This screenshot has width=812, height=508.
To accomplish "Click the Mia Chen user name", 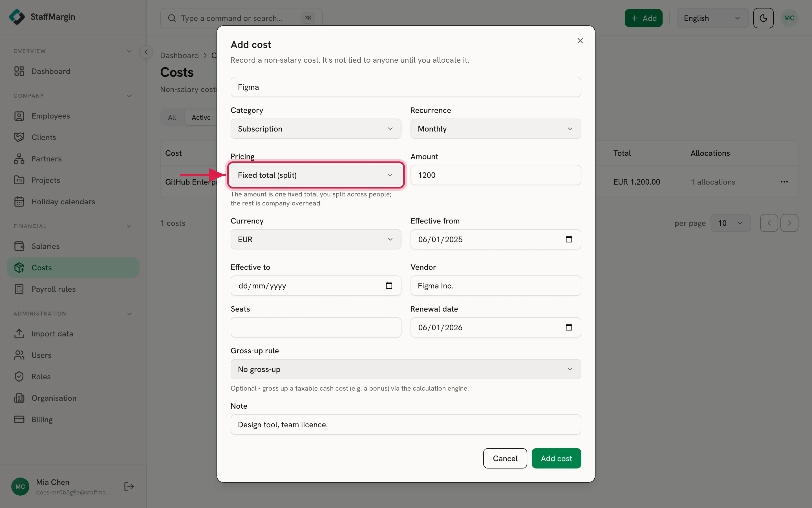I will click(53, 482).
